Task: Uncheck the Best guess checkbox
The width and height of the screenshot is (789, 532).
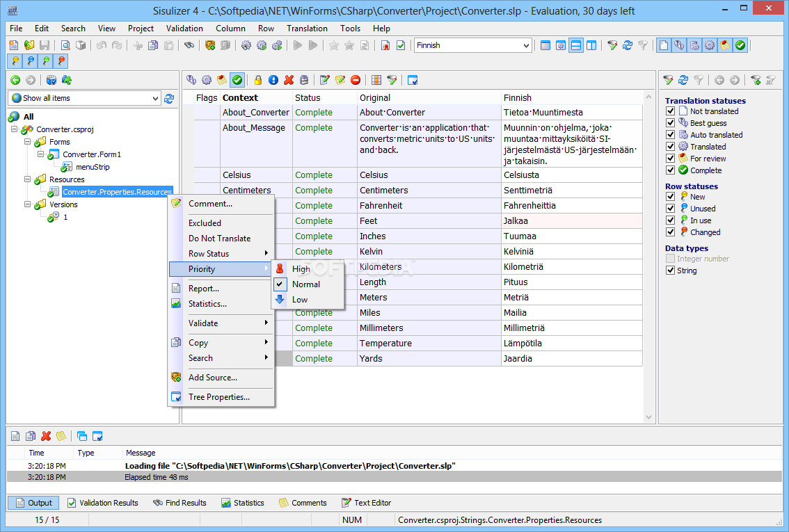Action: (670, 122)
